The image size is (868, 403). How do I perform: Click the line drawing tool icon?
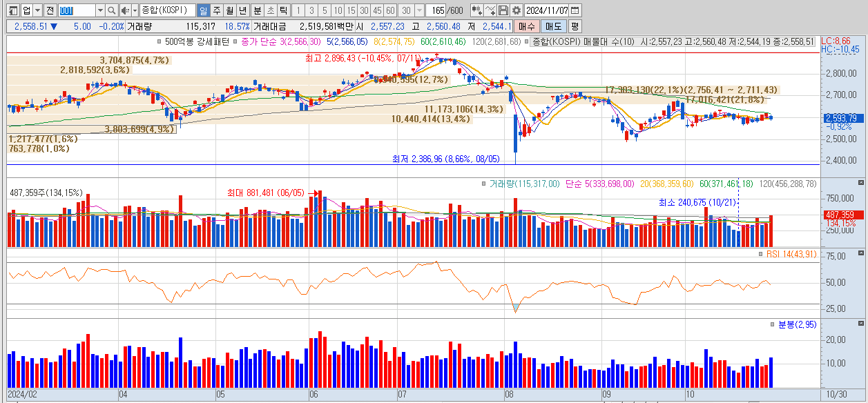[x=490, y=10]
